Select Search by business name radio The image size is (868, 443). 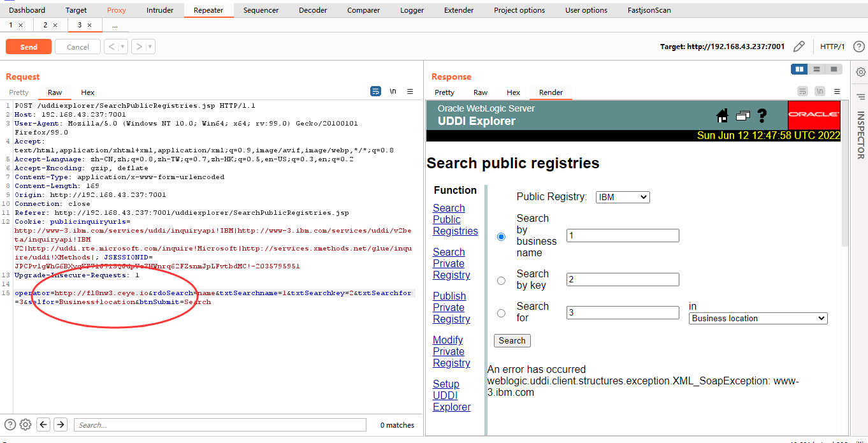[501, 236]
